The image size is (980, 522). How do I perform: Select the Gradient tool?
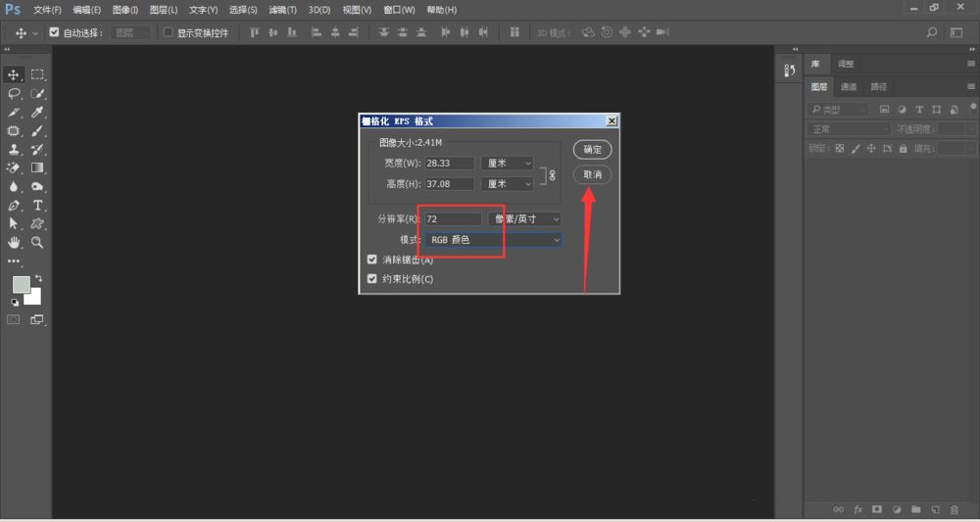pos(37,168)
